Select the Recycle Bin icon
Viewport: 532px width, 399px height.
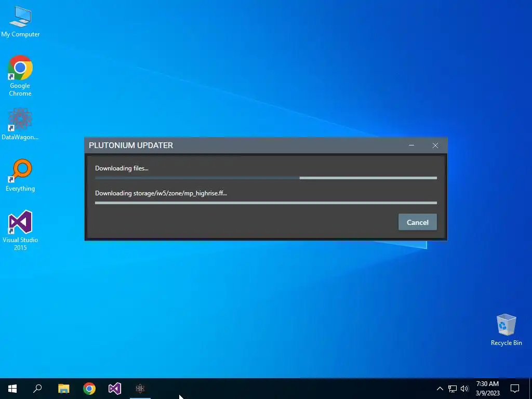pyautogui.click(x=506, y=330)
